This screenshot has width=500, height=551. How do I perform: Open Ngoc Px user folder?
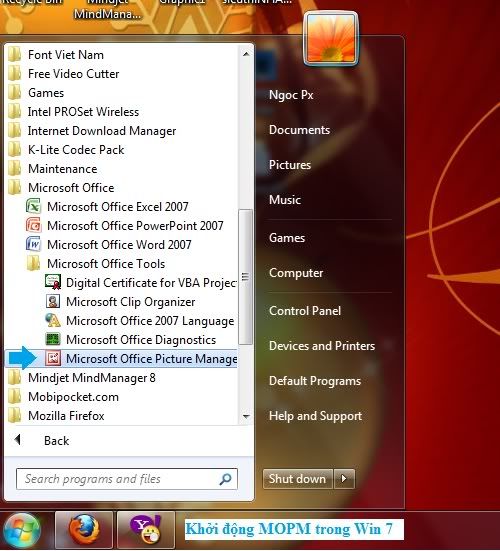291,95
